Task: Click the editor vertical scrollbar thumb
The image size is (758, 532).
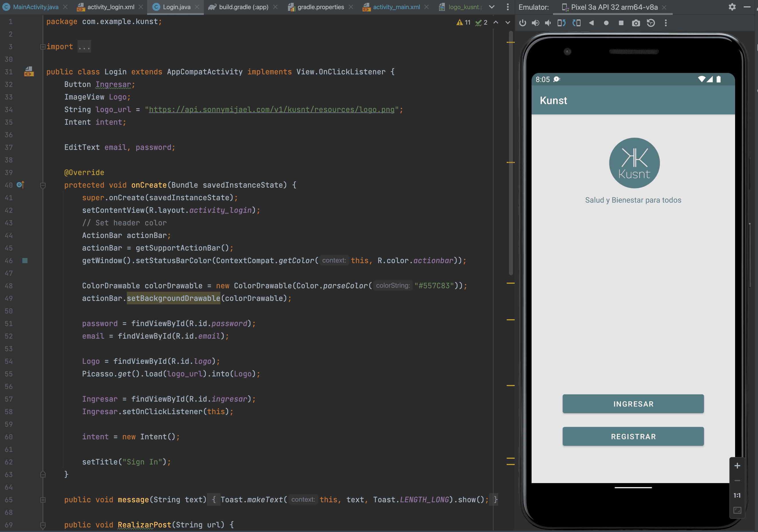Action: point(510,153)
